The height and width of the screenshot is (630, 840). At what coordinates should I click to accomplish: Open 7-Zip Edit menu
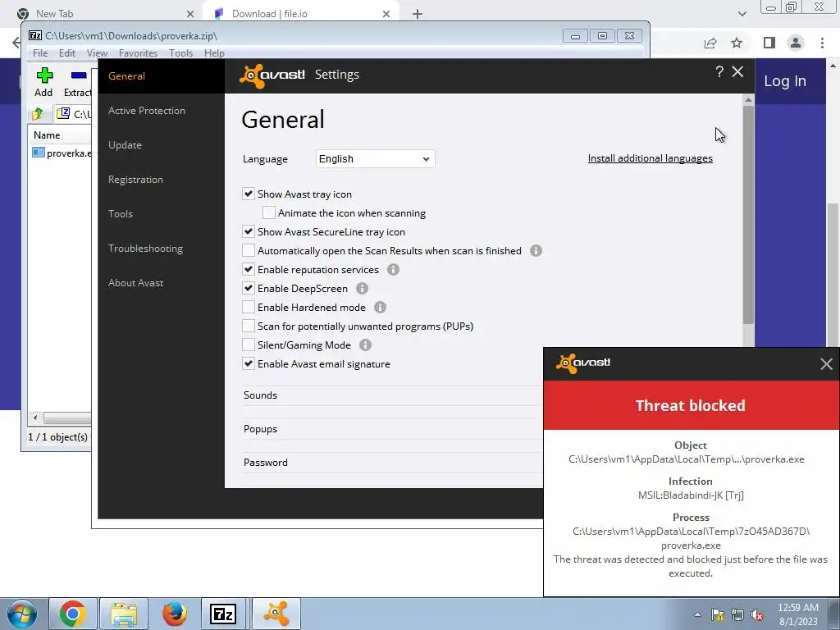click(x=67, y=53)
